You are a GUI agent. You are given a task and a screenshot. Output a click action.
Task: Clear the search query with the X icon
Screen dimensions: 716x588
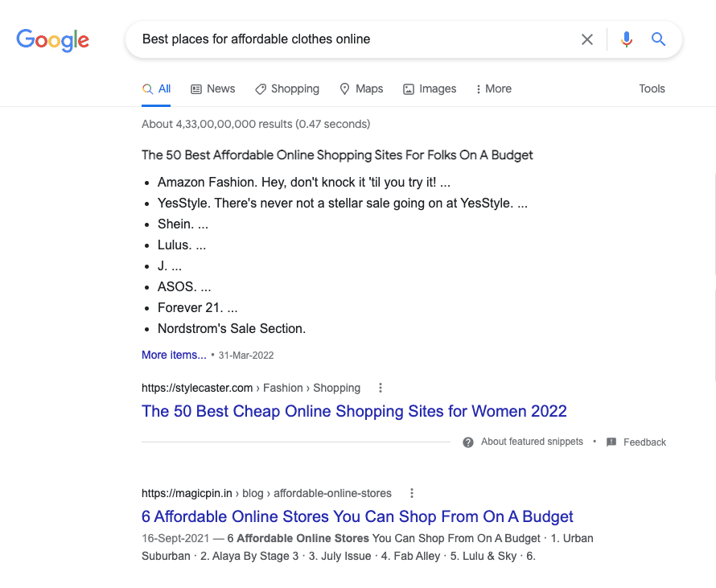586,39
